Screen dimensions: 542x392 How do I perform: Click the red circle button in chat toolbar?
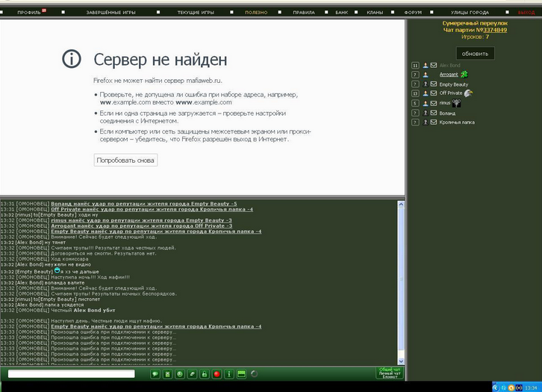(x=217, y=374)
